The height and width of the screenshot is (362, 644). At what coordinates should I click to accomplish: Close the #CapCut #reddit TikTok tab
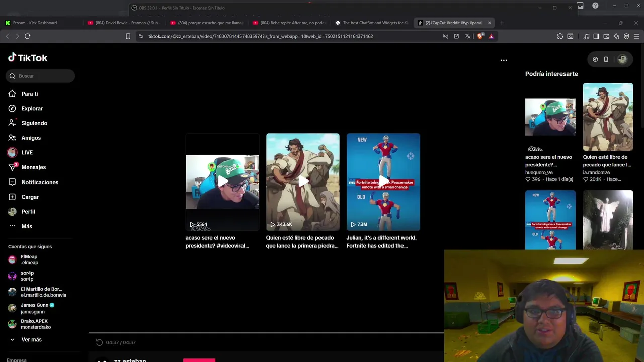click(x=489, y=23)
